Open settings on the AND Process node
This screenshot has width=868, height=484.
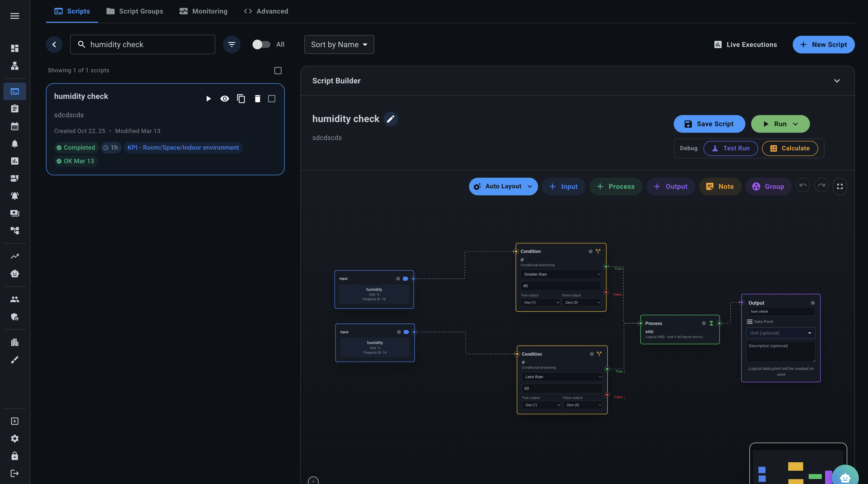[x=703, y=323]
